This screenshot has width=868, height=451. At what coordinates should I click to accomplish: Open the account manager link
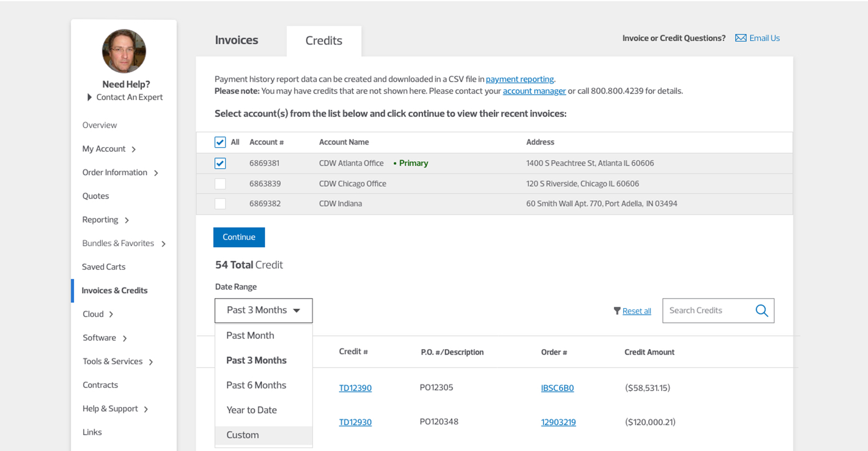coord(534,91)
